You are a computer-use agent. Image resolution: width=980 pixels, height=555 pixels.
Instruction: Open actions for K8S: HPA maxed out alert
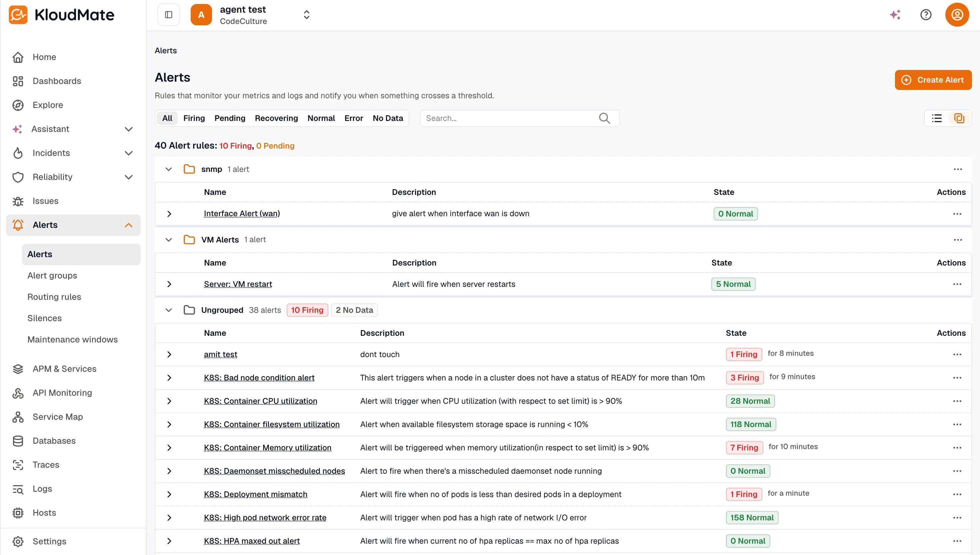point(957,541)
